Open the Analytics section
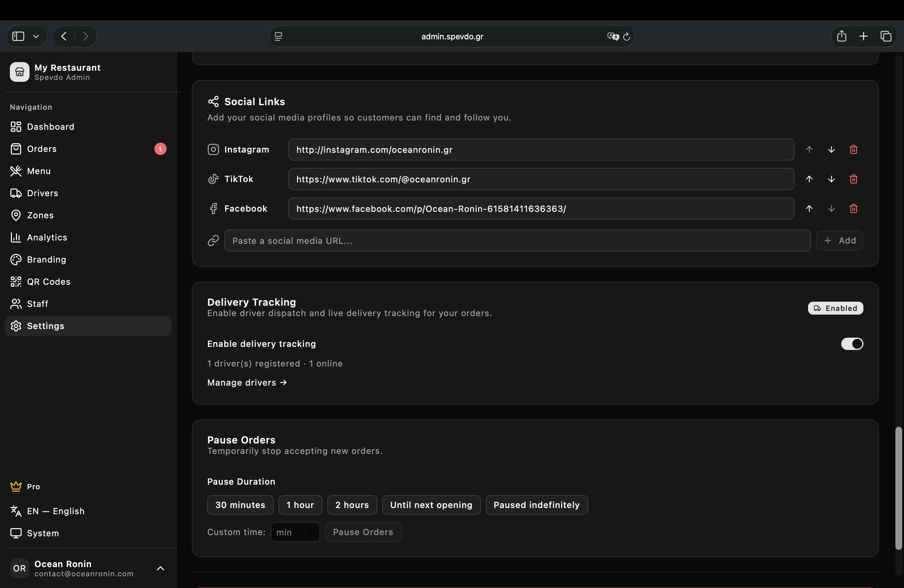Viewport: 904px width, 588px height. click(47, 237)
